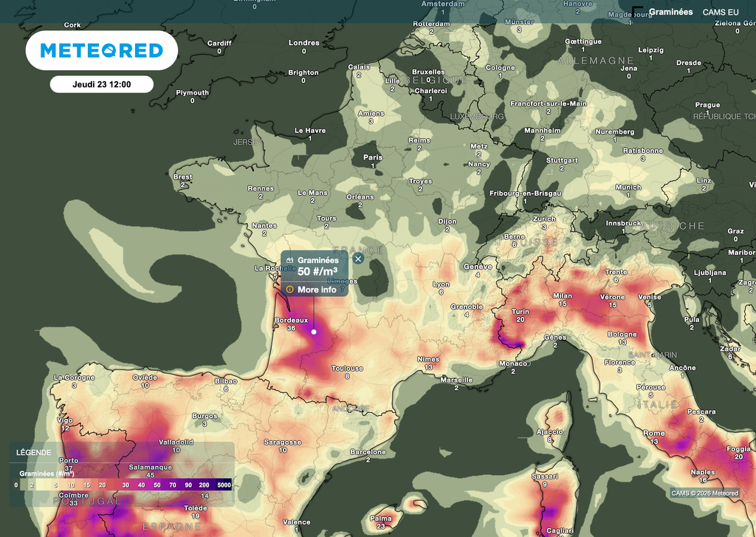Click the white marker dot near Bordeaux
756x537 pixels.
click(314, 332)
